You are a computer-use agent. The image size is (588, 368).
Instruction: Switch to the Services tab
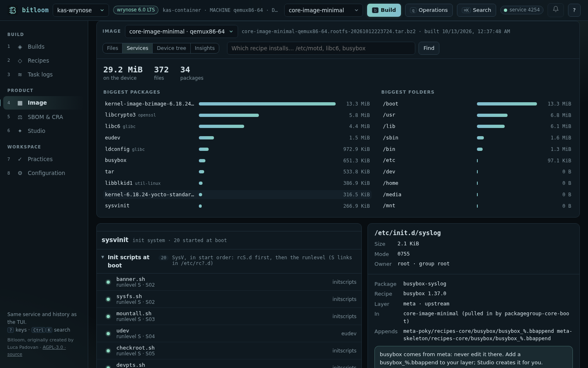tap(138, 48)
